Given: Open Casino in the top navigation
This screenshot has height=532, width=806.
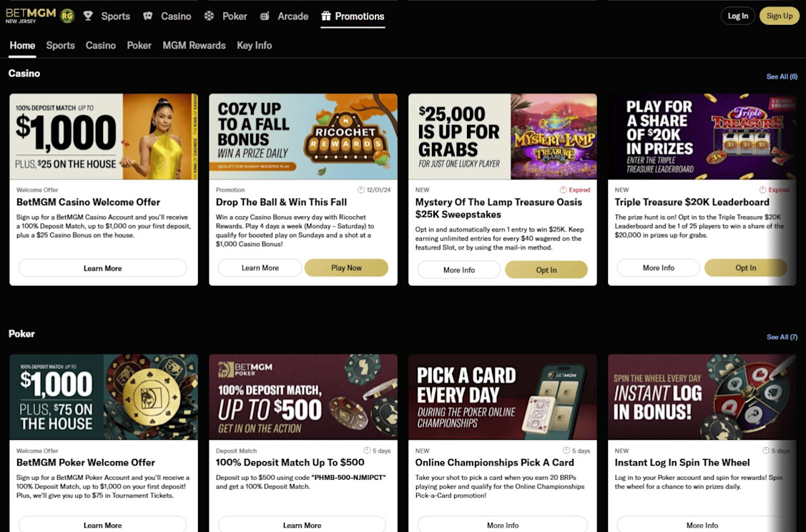Looking at the screenshot, I should 176,16.
